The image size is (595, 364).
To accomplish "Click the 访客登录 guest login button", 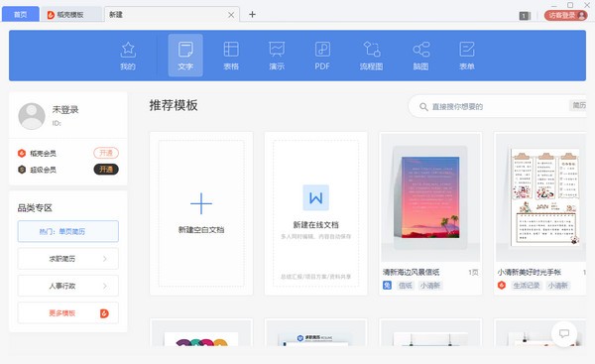I will click(x=566, y=15).
